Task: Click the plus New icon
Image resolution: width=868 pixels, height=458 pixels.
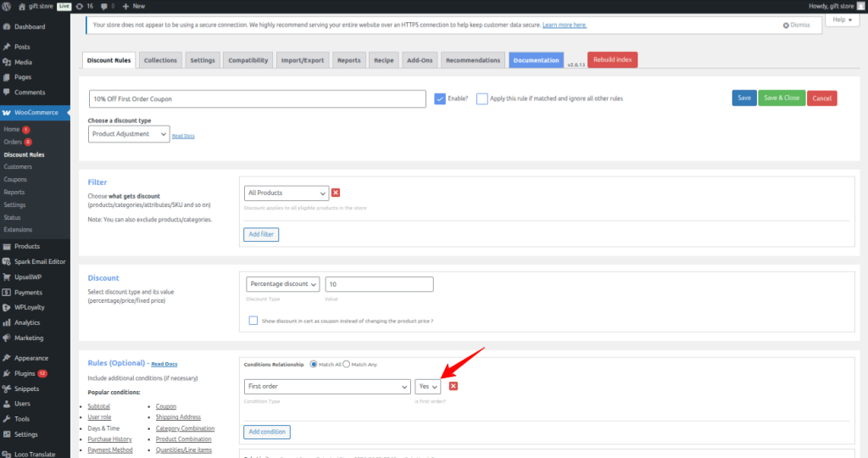Action: tap(125, 7)
